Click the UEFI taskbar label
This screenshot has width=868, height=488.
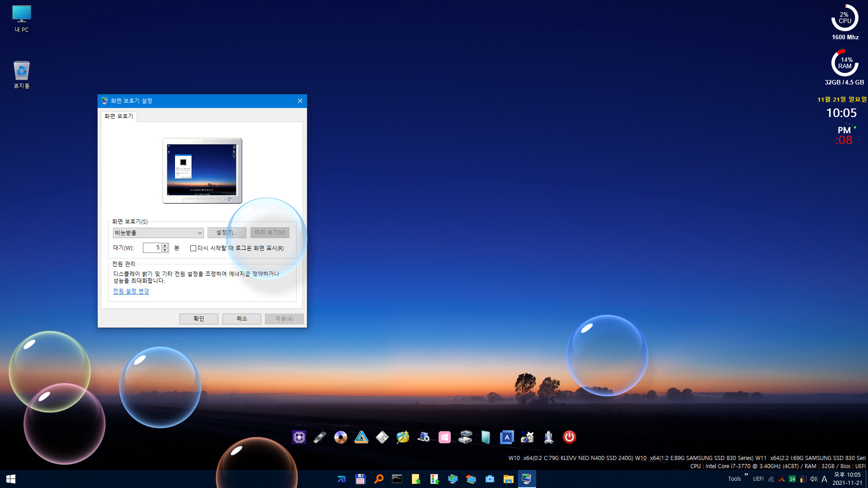point(758,479)
